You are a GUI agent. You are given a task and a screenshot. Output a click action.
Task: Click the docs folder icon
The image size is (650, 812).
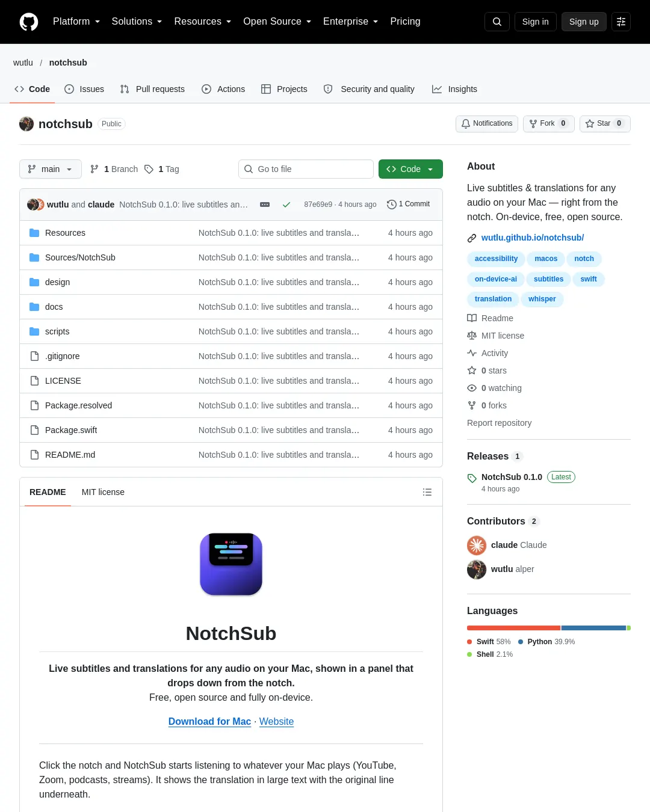tap(34, 307)
